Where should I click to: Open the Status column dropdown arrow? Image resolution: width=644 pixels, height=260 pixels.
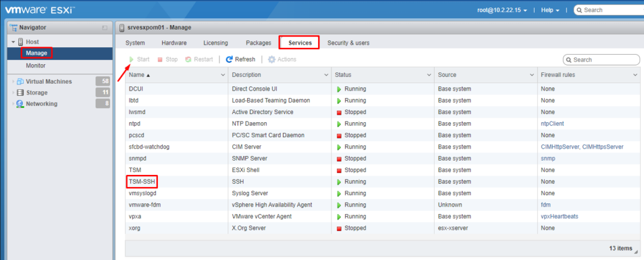pyautogui.click(x=429, y=75)
